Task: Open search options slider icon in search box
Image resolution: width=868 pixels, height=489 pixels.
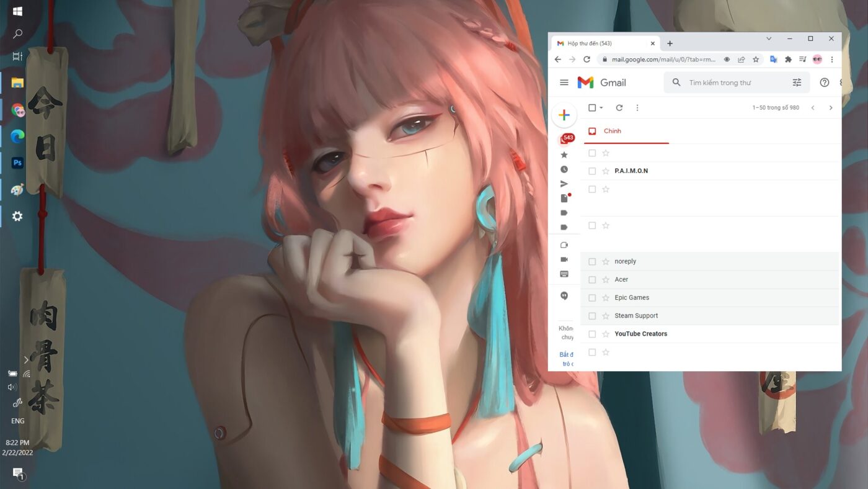Action: pos(797,83)
